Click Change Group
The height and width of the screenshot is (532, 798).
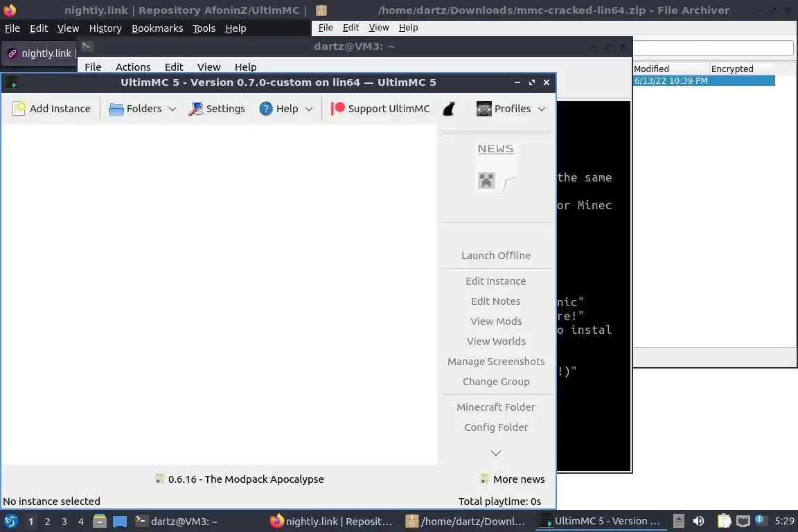click(x=496, y=382)
